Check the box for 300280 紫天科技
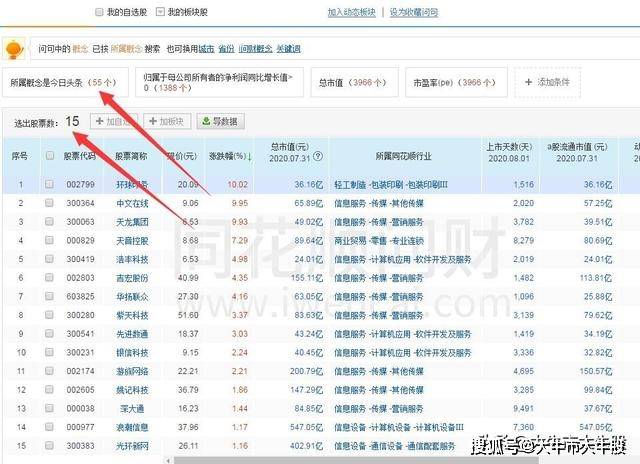The height and width of the screenshot is (464, 640). click(x=49, y=315)
